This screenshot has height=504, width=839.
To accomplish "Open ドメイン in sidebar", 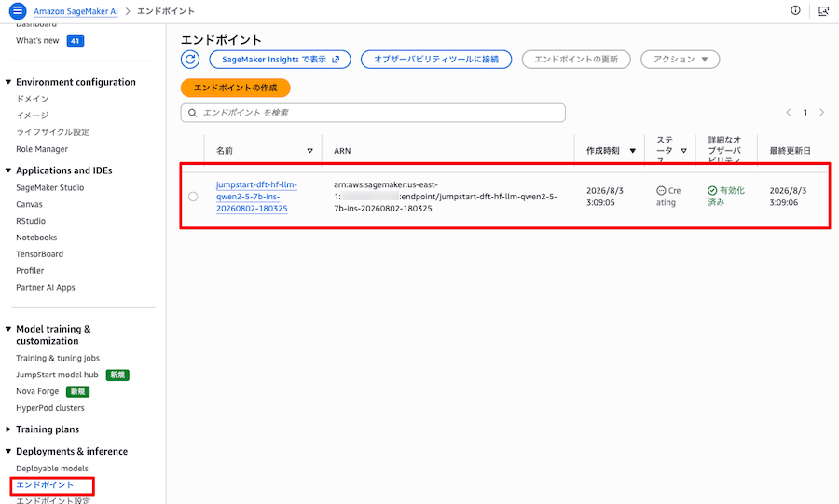I will click(x=32, y=99).
